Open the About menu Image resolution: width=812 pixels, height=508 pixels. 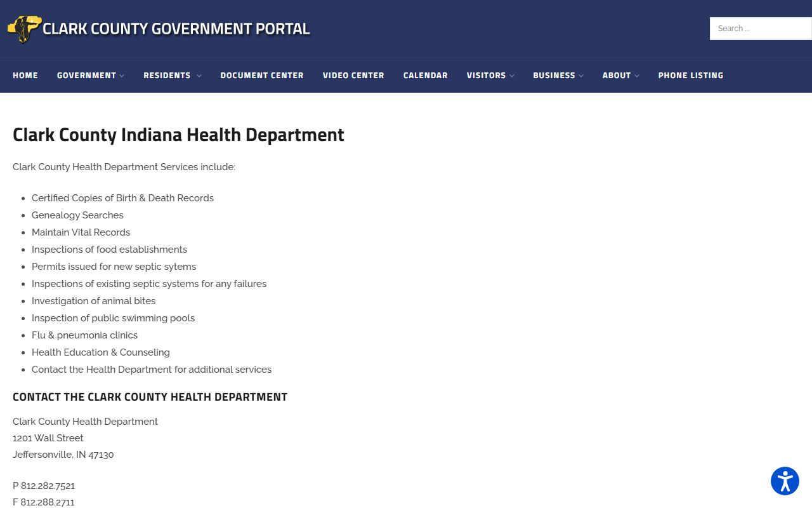pos(617,75)
